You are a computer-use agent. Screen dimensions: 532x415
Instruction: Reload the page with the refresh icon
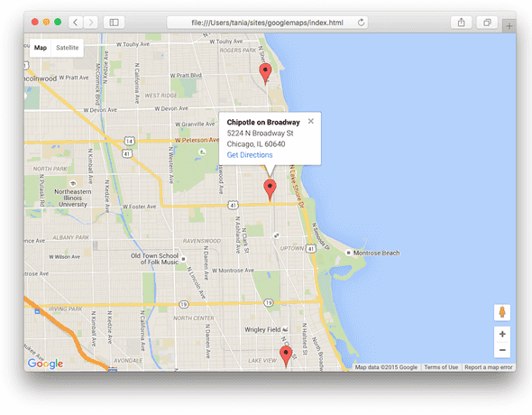pyautogui.click(x=361, y=23)
